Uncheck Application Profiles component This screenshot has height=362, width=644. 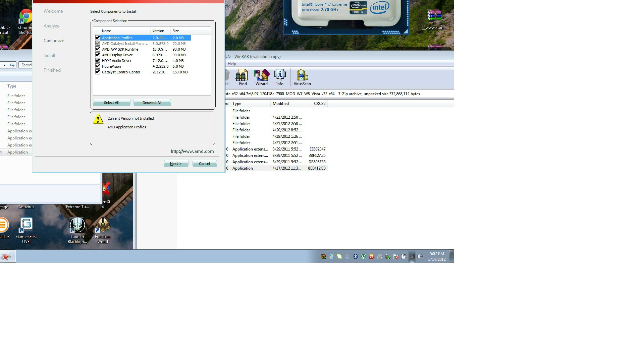98,38
